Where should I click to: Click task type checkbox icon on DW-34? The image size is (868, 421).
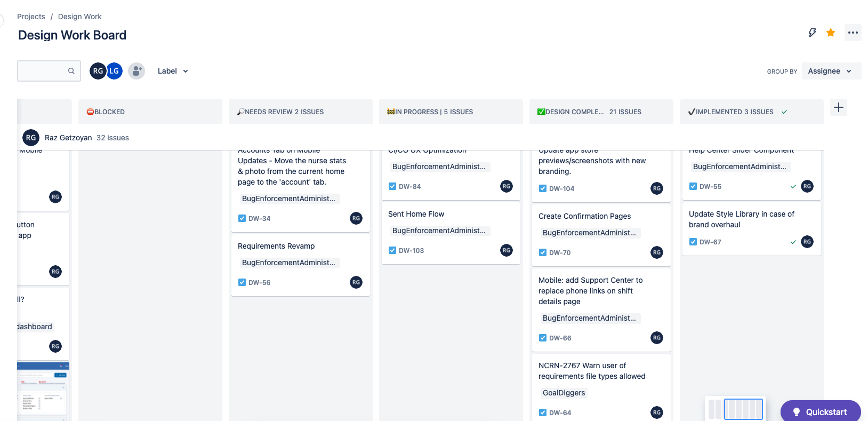tap(242, 218)
